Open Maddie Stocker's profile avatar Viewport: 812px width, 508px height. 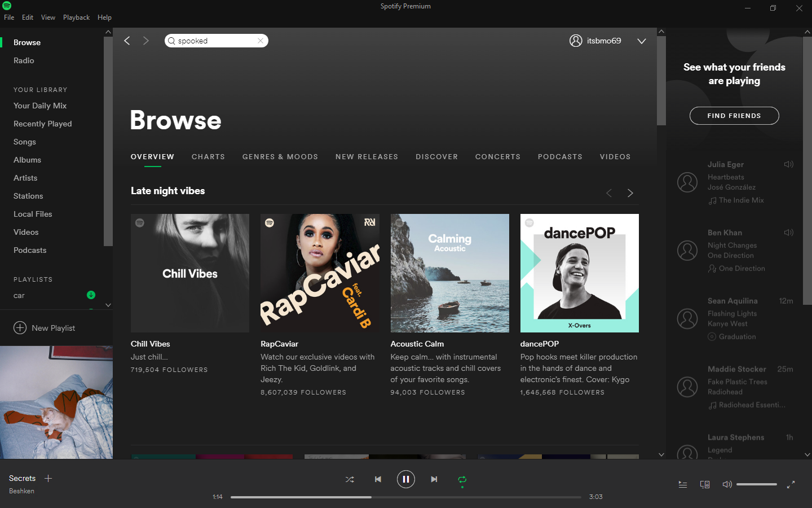(687, 387)
